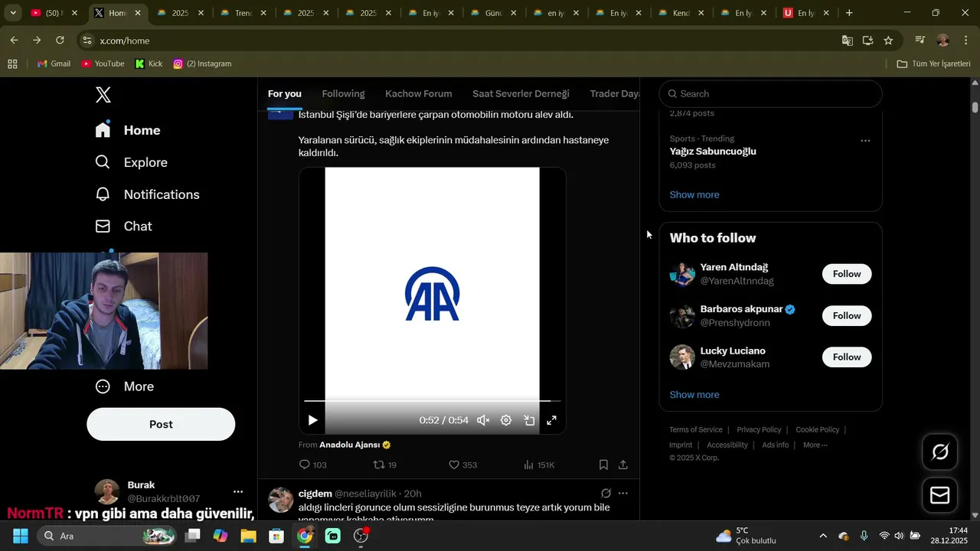
Task: Play the Anadolu Ajansı video
Action: [x=312, y=420]
